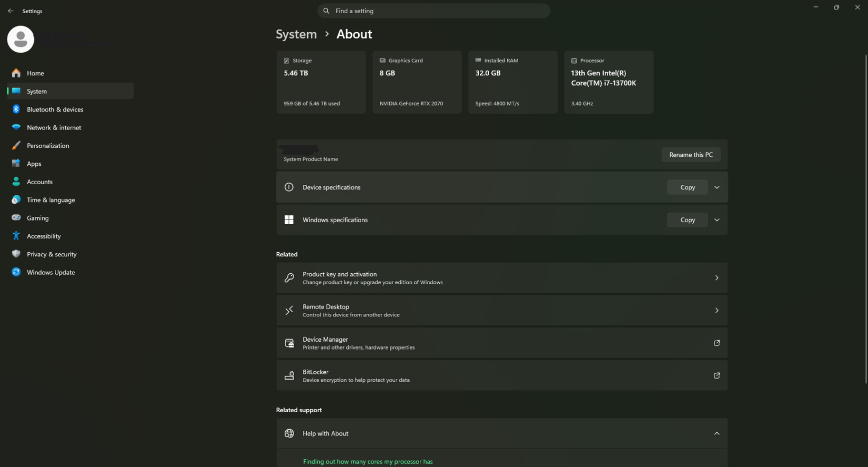
Task: Click the Storage card icon
Action: click(x=287, y=61)
